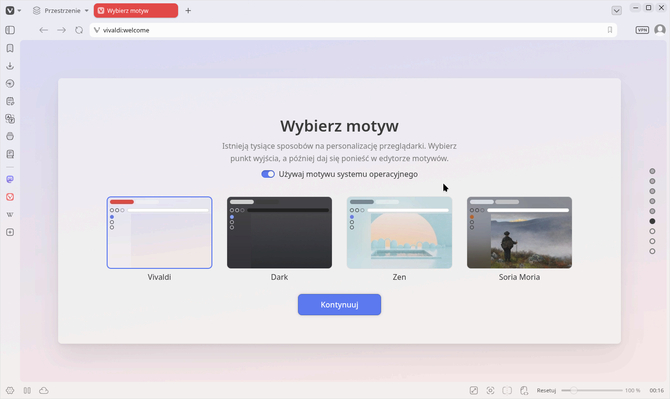Click Resetuj zoom button
The height and width of the screenshot is (399, 670).
tap(546, 390)
